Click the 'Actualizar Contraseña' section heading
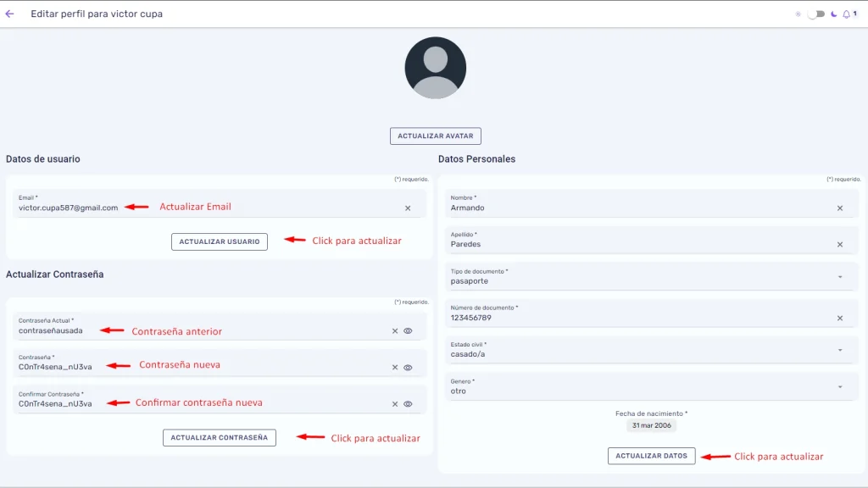This screenshot has height=488, width=868. (54, 274)
